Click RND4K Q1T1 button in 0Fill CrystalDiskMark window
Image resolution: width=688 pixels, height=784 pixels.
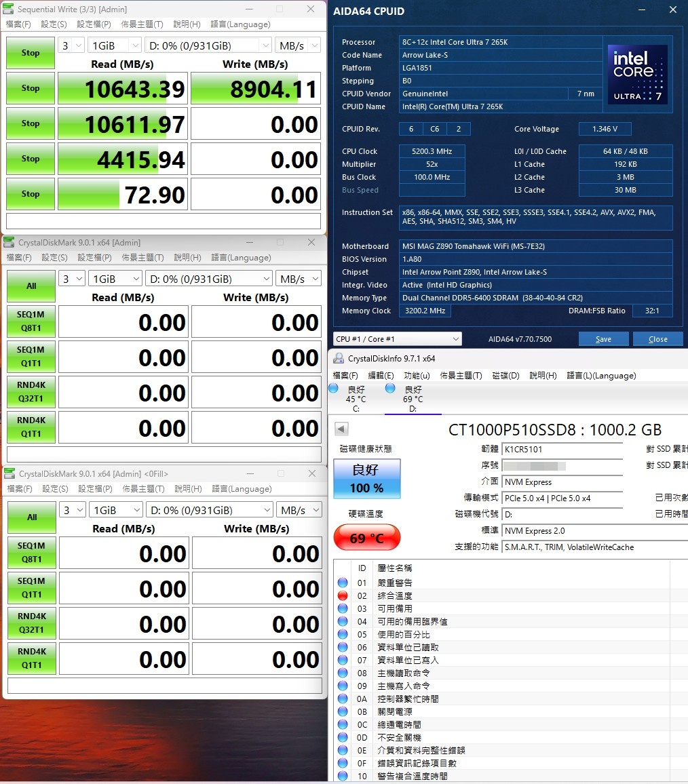click(32, 658)
